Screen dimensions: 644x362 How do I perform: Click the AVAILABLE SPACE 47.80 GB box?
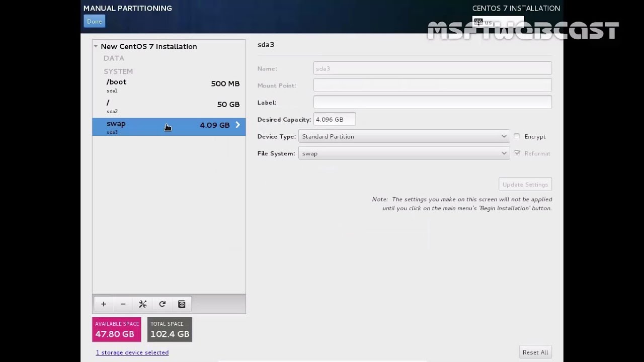point(117,329)
